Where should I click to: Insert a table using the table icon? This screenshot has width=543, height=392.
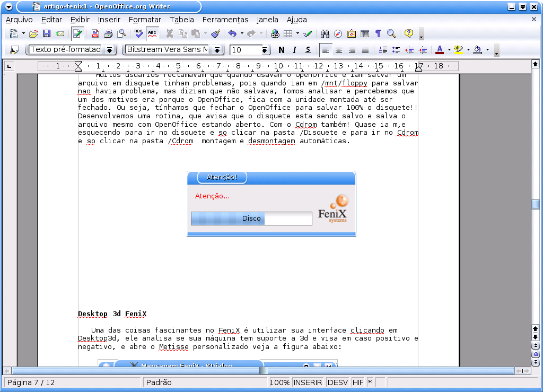(288, 33)
